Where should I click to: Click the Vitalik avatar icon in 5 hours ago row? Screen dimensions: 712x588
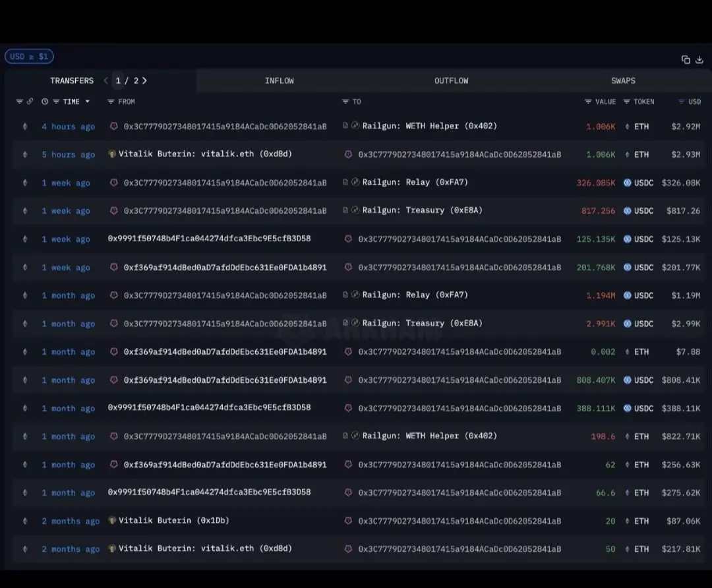pyautogui.click(x=111, y=154)
